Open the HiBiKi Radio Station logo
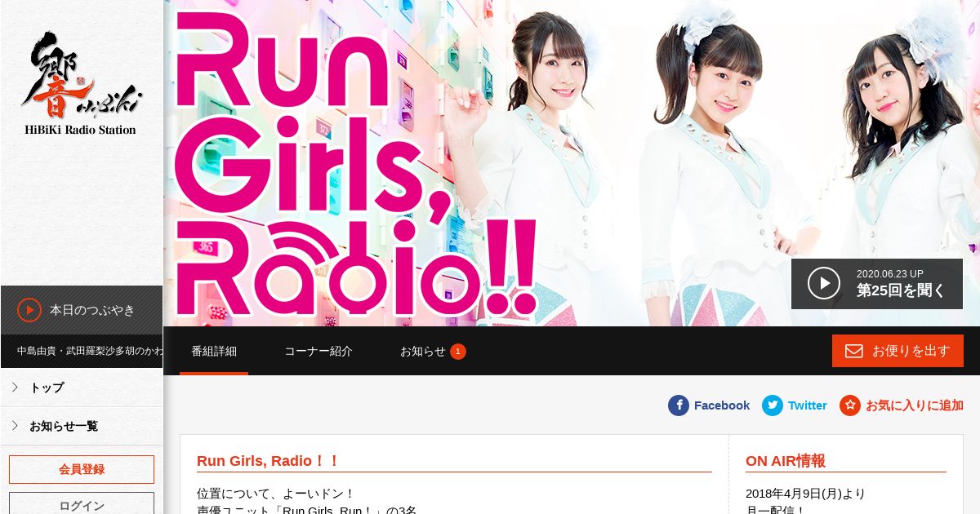980x514 pixels. pos(81,84)
